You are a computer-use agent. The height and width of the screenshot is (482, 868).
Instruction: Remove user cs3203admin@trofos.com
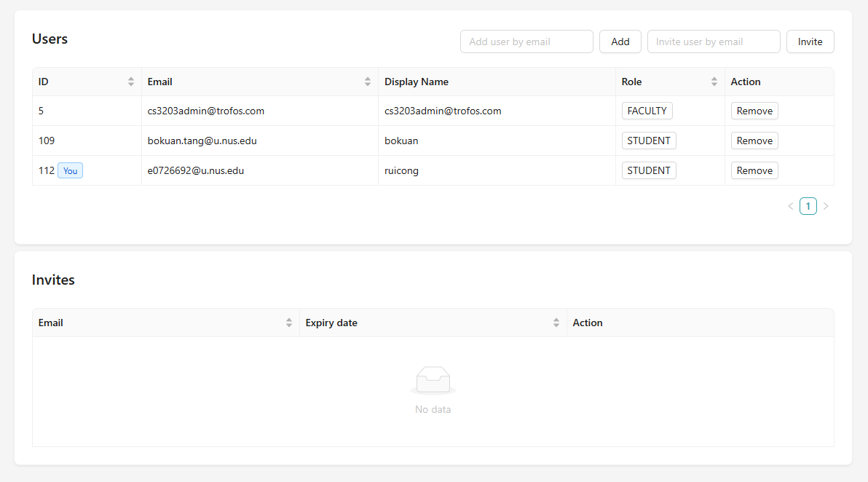tap(754, 111)
